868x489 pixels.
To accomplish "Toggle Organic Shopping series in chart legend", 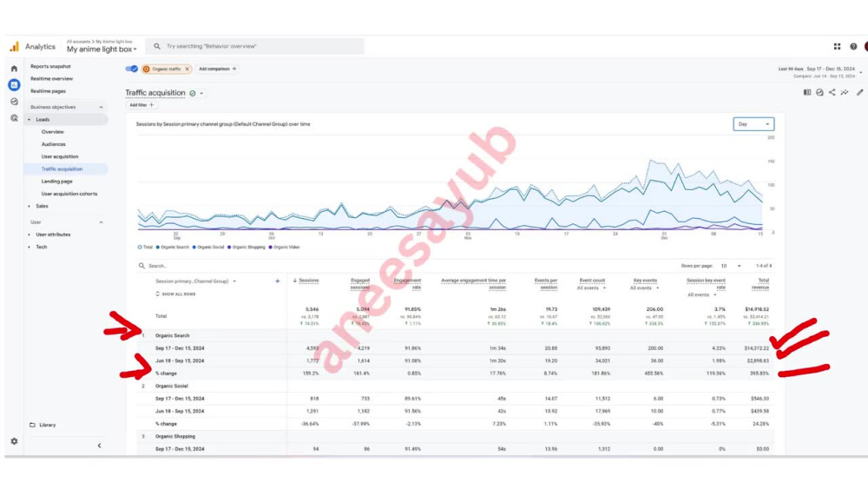I will 247,248.
